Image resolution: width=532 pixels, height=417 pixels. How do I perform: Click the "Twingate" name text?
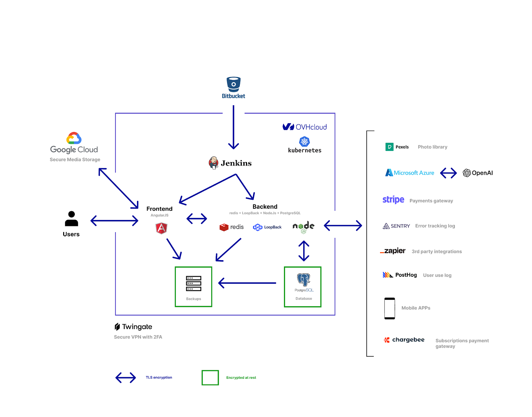tap(137, 327)
